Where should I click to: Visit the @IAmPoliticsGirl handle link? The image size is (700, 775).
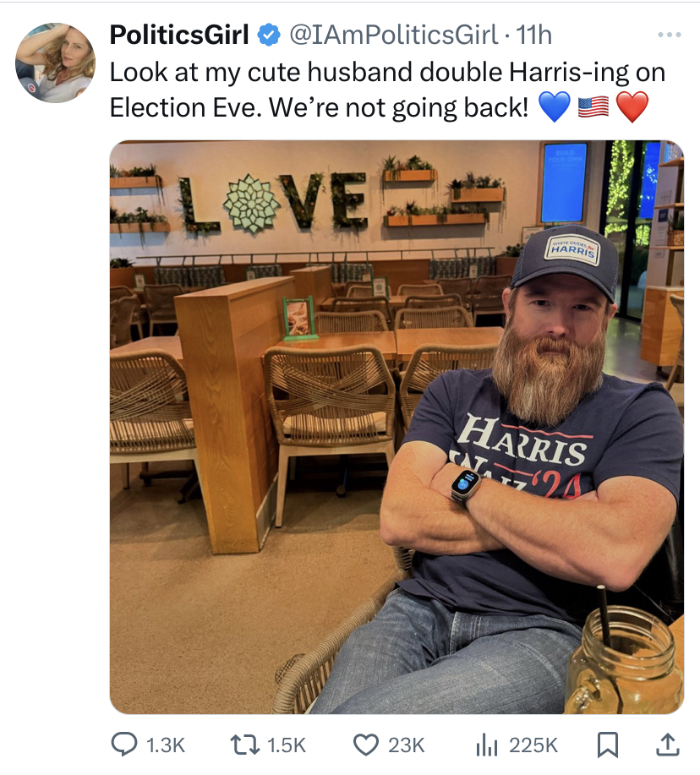click(393, 35)
